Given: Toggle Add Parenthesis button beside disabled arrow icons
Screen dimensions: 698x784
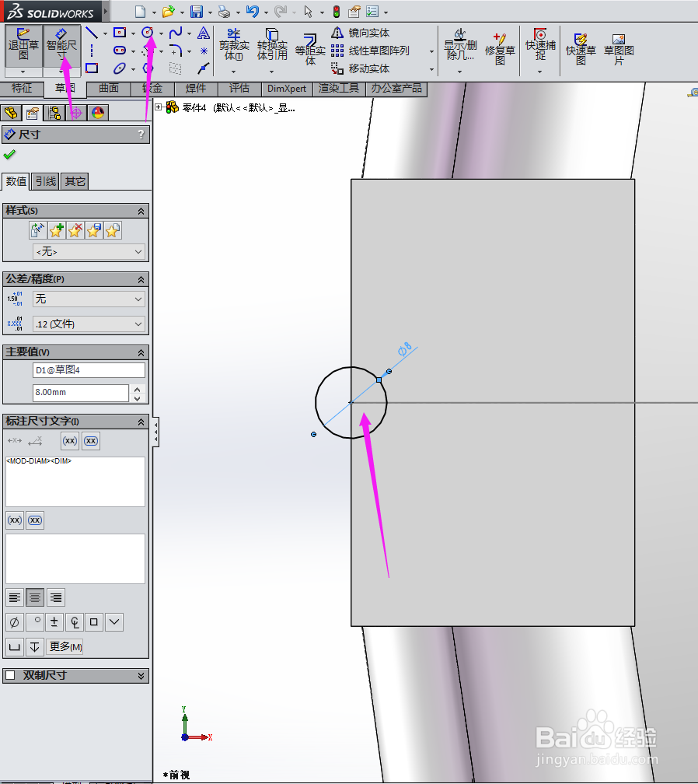Looking at the screenshot, I should coord(70,440).
